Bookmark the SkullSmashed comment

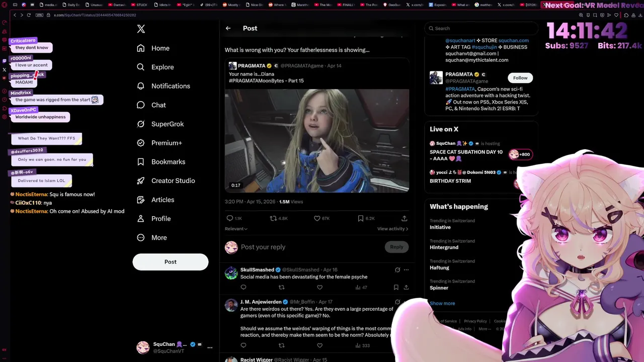pyautogui.click(x=396, y=288)
